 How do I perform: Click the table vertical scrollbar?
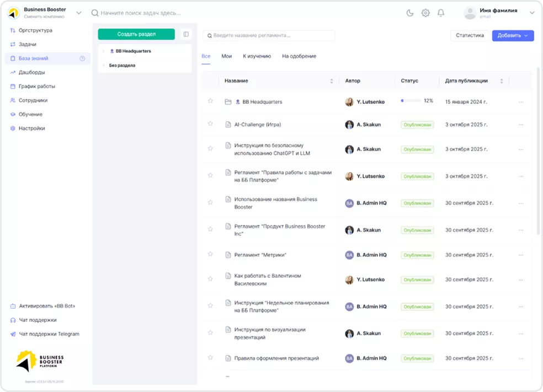[x=538, y=151]
